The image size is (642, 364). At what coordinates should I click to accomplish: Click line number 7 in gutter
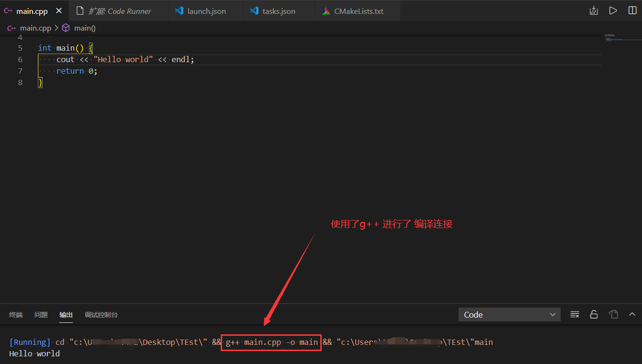tap(20, 71)
